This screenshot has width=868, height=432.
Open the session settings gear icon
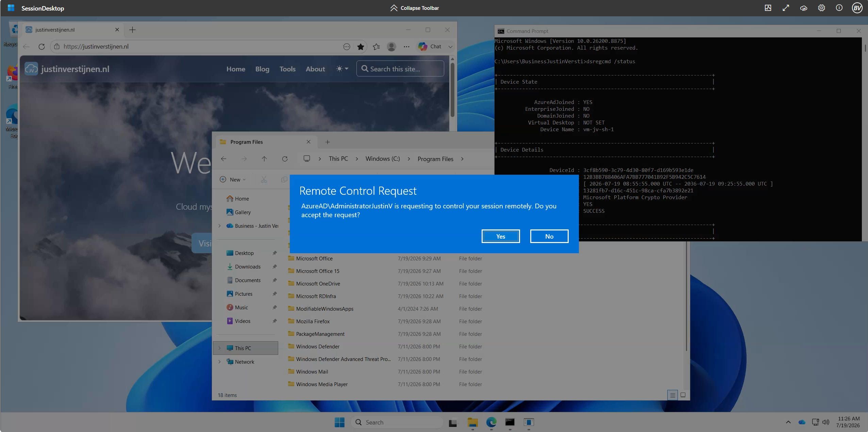pos(821,8)
